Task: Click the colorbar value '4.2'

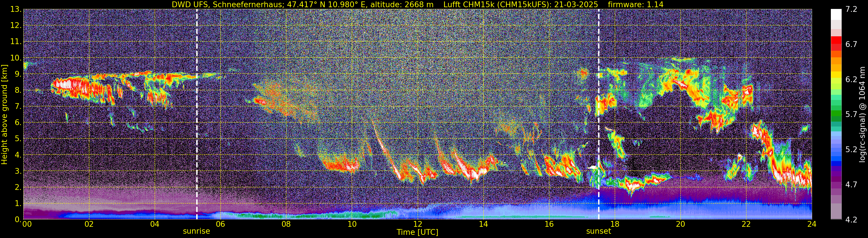Action: [851, 220]
